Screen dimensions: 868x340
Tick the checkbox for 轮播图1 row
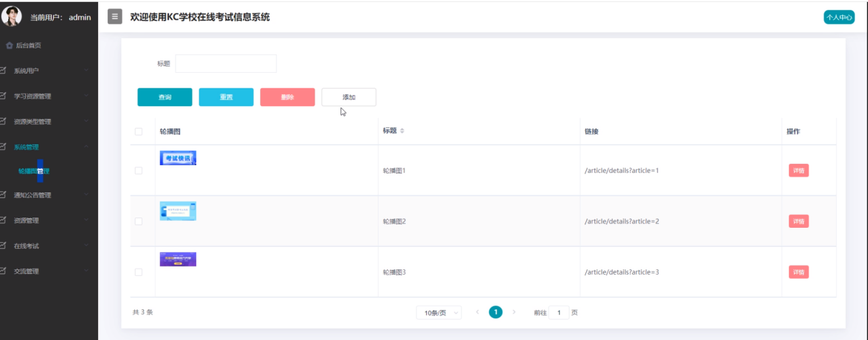click(x=139, y=171)
